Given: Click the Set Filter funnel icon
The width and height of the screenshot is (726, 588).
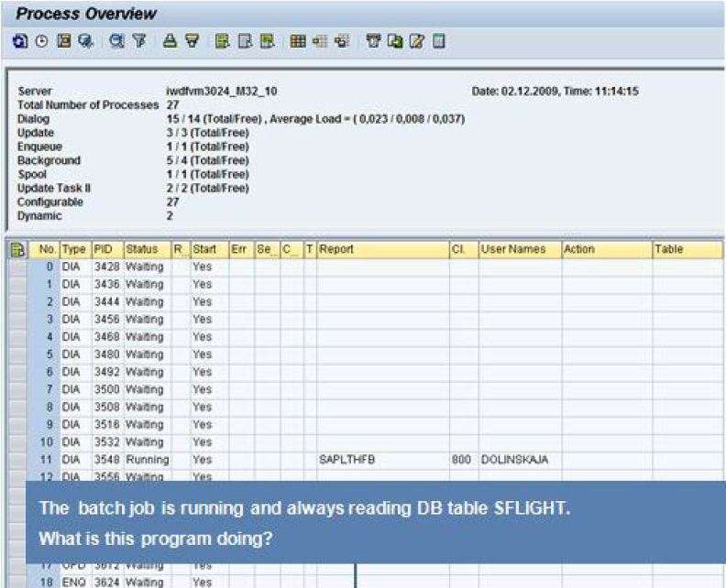Looking at the screenshot, I should [139, 41].
